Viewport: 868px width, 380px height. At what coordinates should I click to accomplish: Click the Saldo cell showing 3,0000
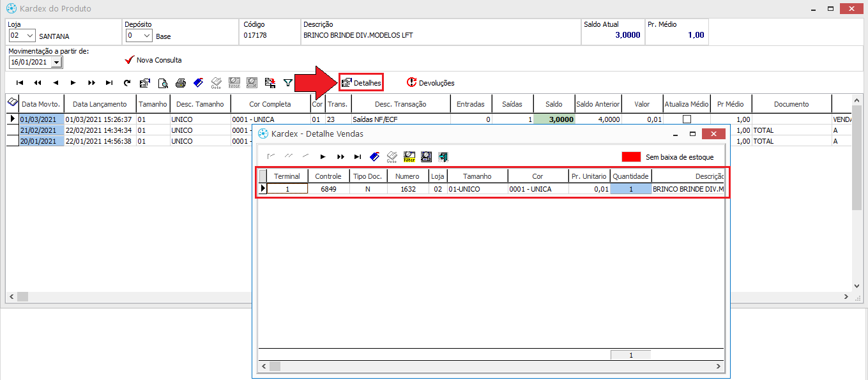[554, 119]
